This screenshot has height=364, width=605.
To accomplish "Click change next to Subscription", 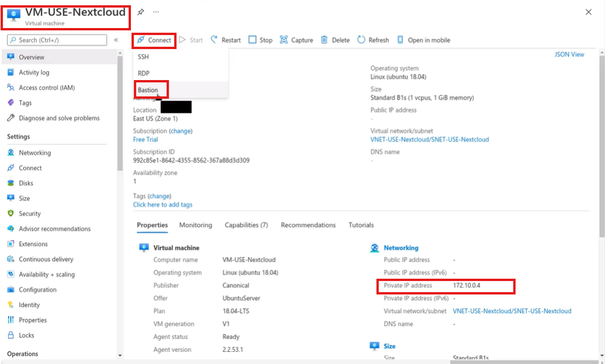I will (181, 131).
